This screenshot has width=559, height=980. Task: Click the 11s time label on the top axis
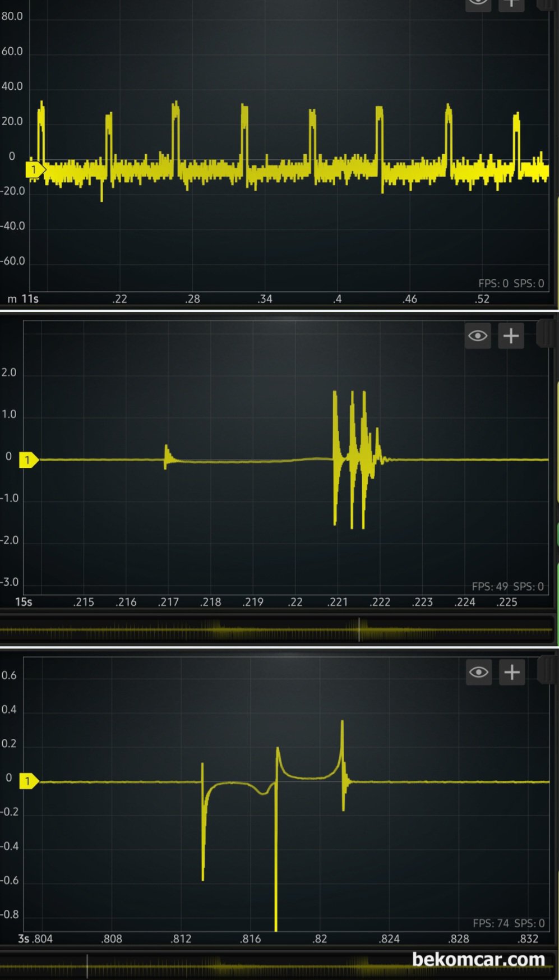(30, 299)
